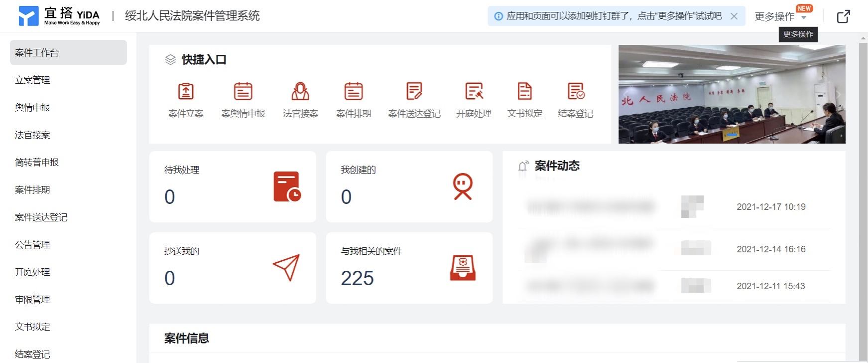Screen dimensions: 868x363
Task: Click the 快捷入口 layers icon
Action: point(170,60)
